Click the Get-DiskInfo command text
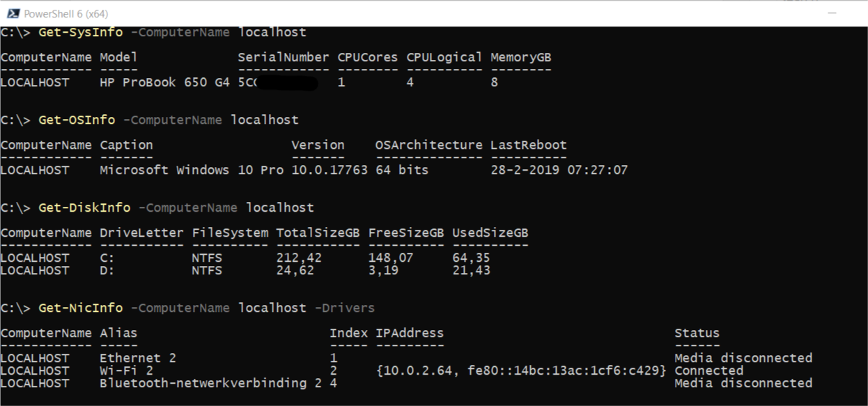This screenshot has width=868, height=406. (x=84, y=208)
